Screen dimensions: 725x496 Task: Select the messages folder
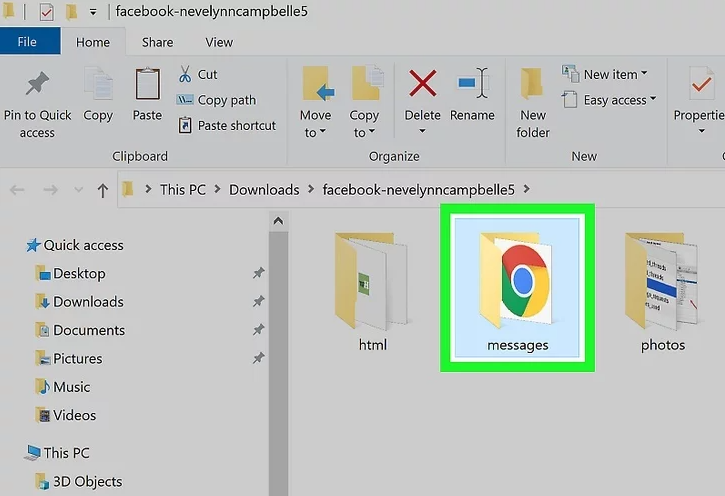[x=517, y=288]
